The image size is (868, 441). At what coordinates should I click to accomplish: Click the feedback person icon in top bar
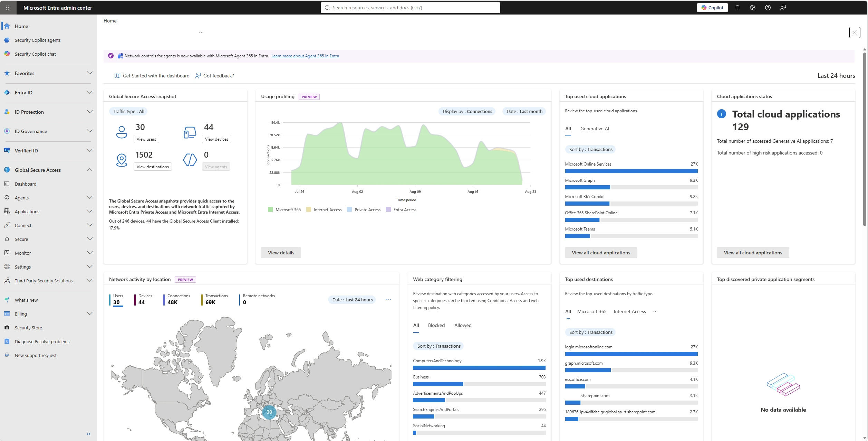tap(783, 8)
